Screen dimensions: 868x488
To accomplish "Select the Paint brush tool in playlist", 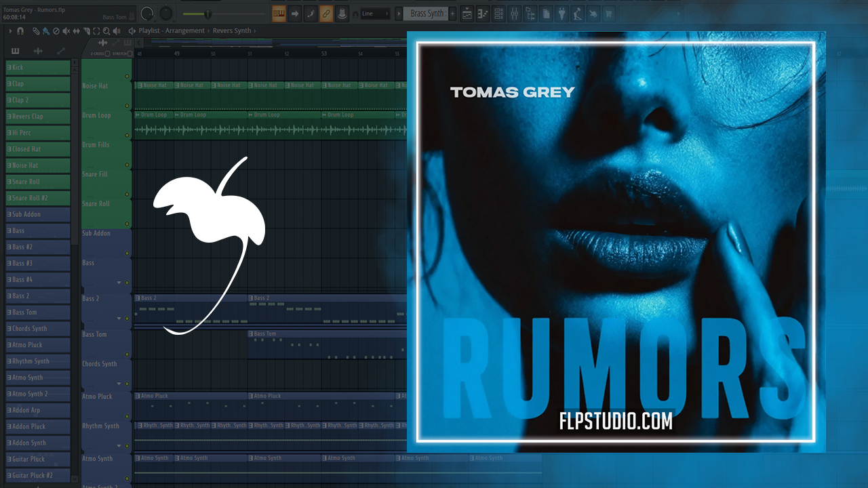I will tap(45, 31).
